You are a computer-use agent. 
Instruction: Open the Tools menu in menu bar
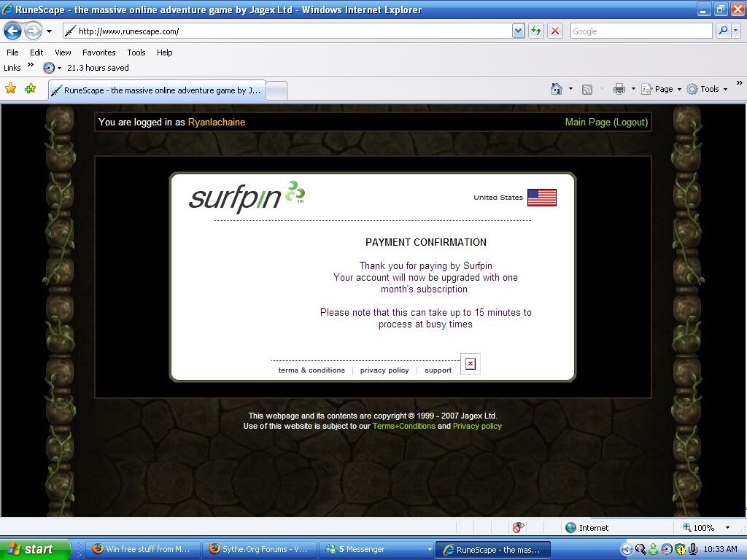tap(136, 52)
